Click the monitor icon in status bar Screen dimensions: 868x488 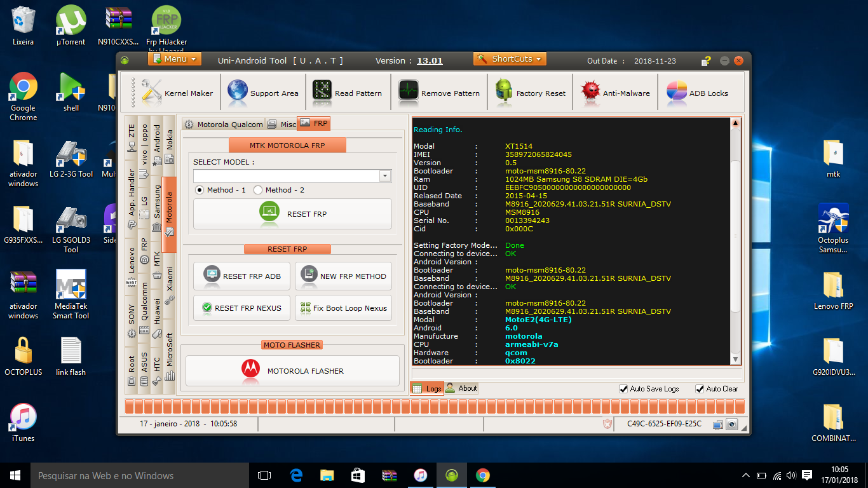coord(718,424)
